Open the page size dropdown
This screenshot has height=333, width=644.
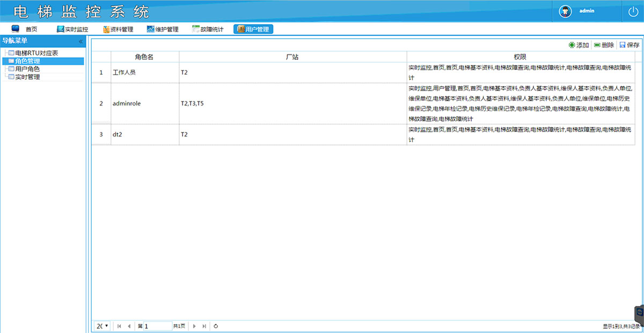pos(102,326)
